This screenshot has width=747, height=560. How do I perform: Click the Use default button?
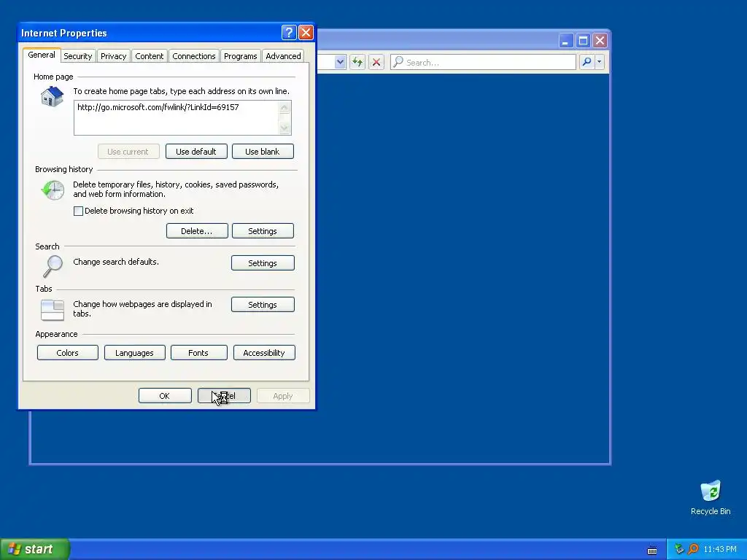[x=196, y=152]
